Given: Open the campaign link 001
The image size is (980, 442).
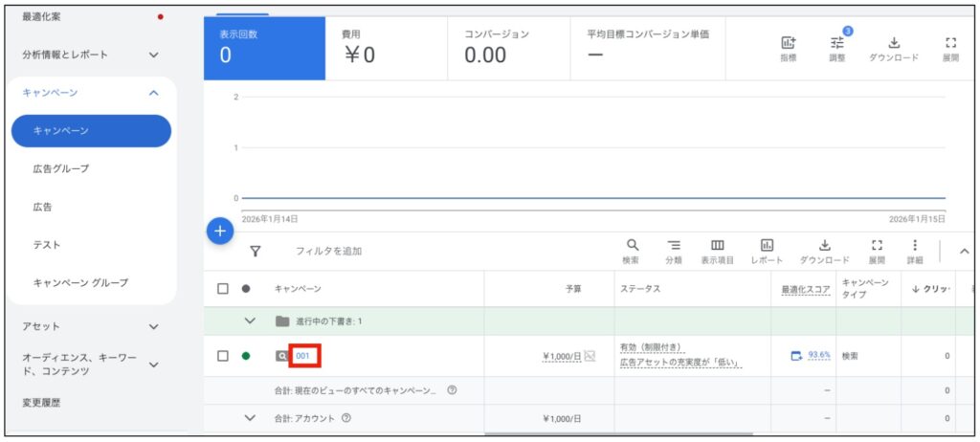Looking at the screenshot, I should (x=303, y=356).
